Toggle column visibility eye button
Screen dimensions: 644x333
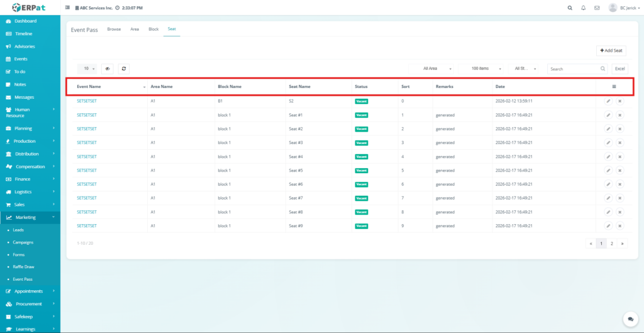pyautogui.click(x=107, y=68)
